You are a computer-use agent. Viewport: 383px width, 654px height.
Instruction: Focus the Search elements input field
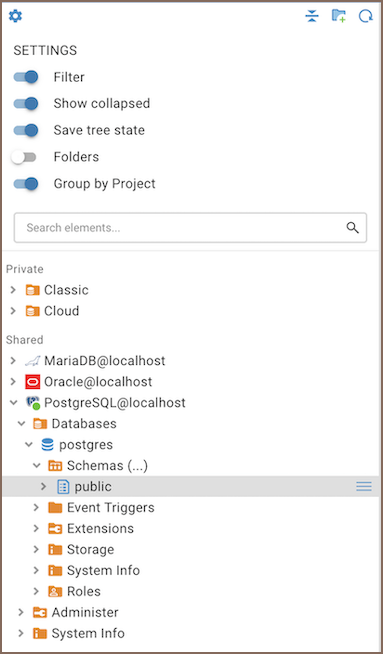click(x=190, y=228)
